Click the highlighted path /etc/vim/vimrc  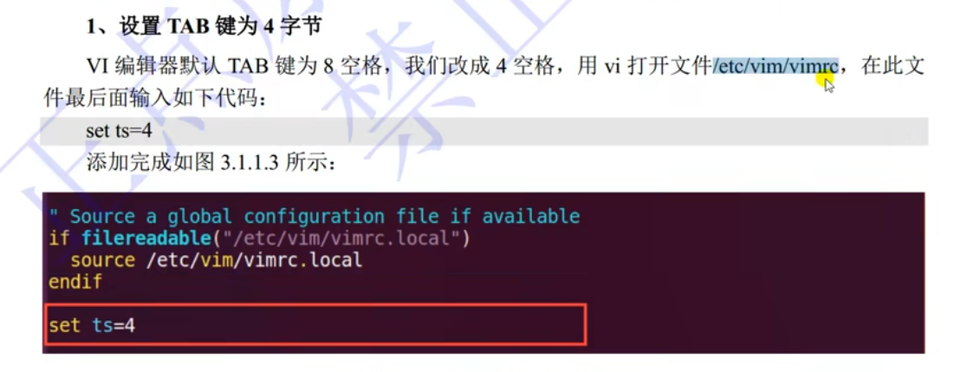(775, 66)
